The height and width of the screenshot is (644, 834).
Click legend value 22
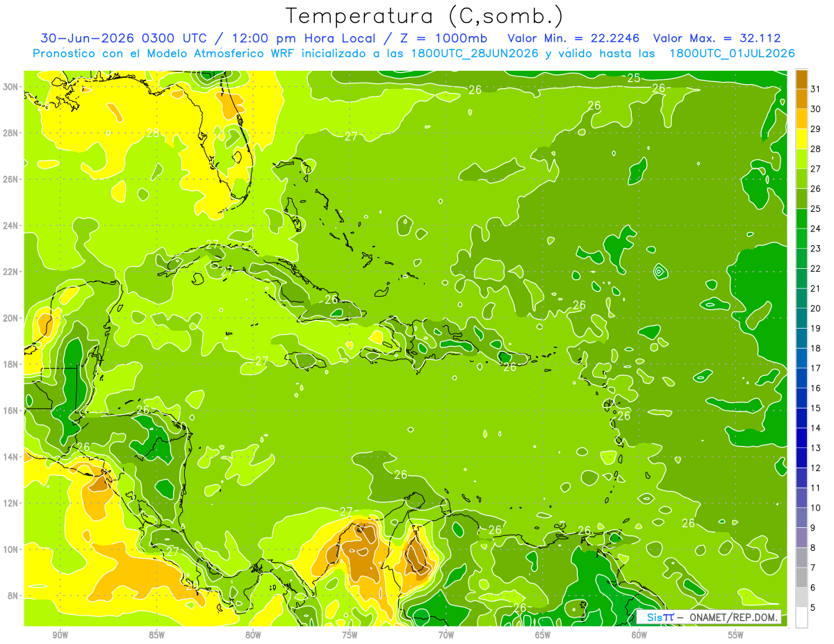pyautogui.click(x=815, y=268)
